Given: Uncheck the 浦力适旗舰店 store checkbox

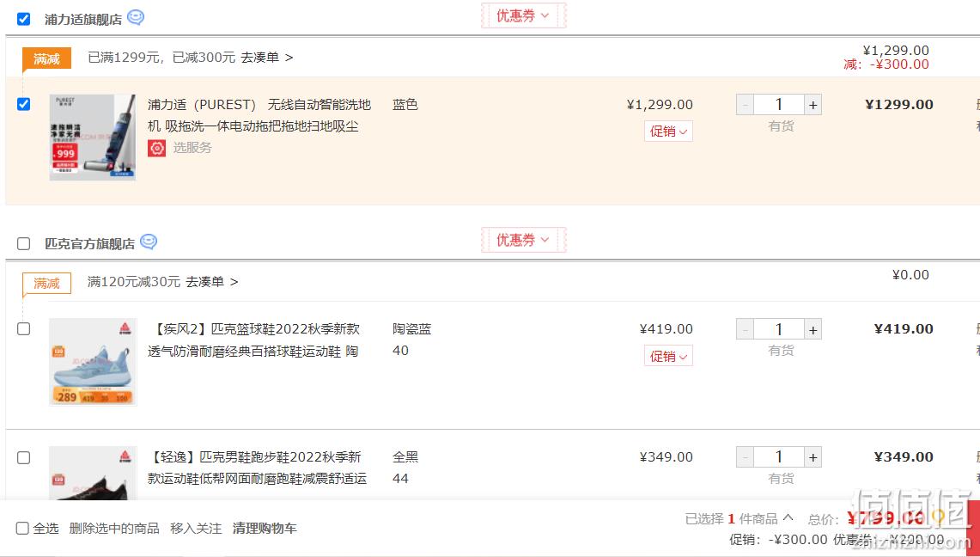Looking at the screenshot, I should (x=24, y=19).
